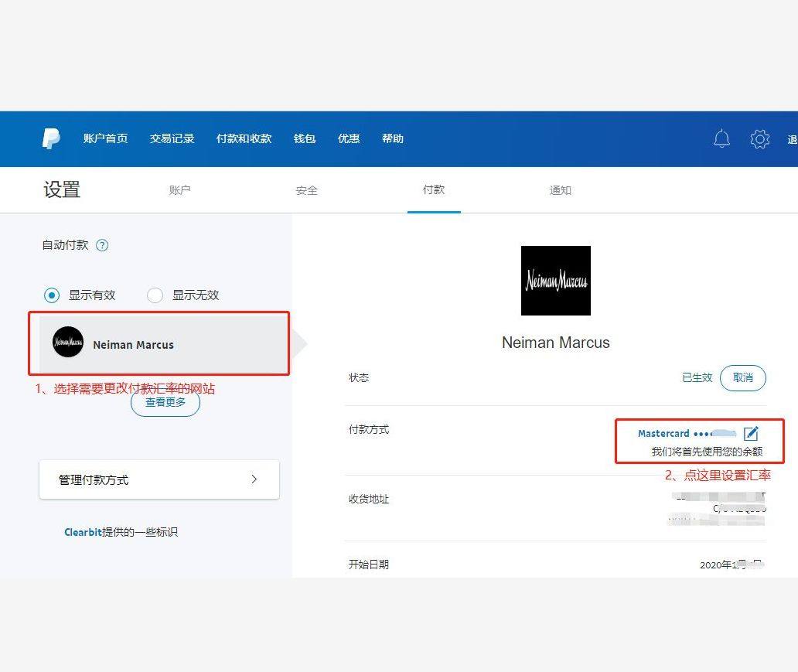Click the help question mark beside 自动付款
The height and width of the screenshot is (672, 798).
click(x=102, y=244)
